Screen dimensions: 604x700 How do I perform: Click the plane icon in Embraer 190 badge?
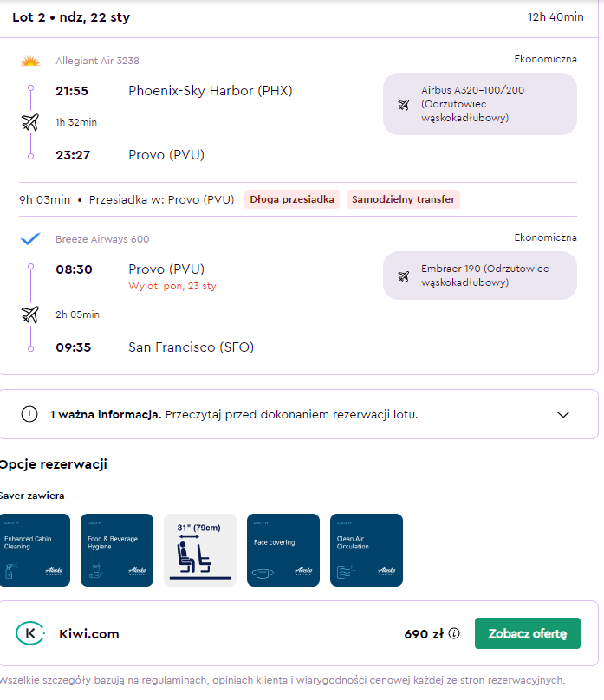404,276
